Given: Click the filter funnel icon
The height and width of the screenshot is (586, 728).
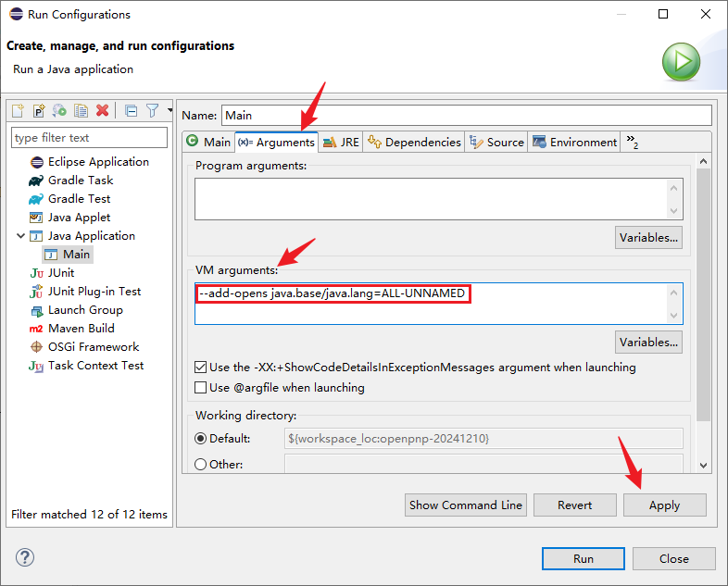Looking at the screenshot, I should pos(153,110).
